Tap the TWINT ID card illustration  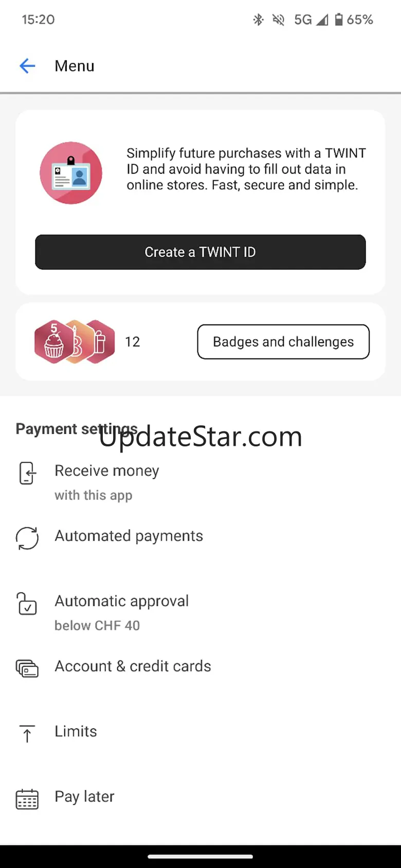71,173
